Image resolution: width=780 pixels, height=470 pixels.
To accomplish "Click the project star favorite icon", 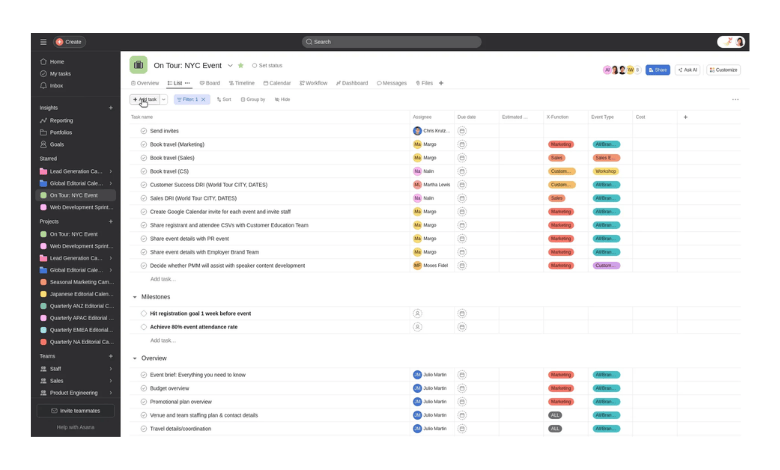I will [241, 65].
